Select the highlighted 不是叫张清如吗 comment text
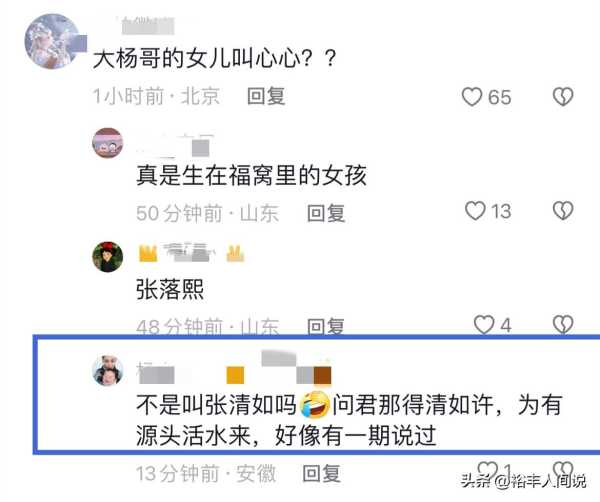 click(349, 420)
